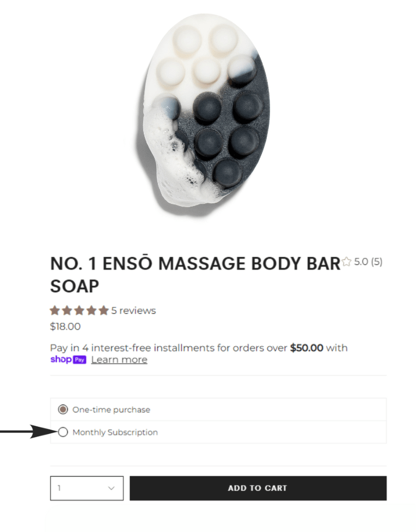Viewport: 416px width, 532px height.
Task: Click the 5.0 (5) rating summary
Action: point(368,262)
